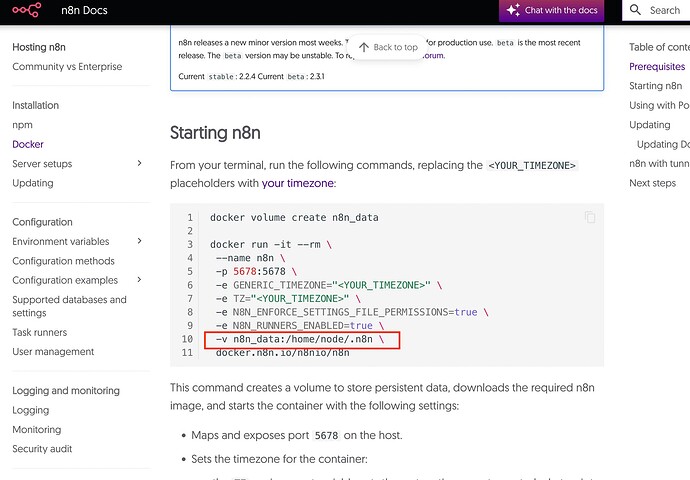Image resolution: width=690 pixels, height=480 pixels.
Task: Open the Task runners page
Action: pos(40,333)
